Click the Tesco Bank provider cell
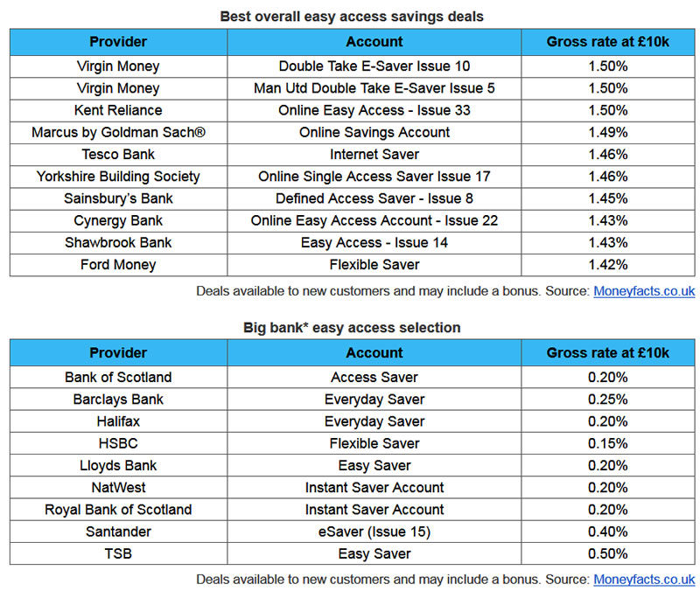 (x=118, y=154)
